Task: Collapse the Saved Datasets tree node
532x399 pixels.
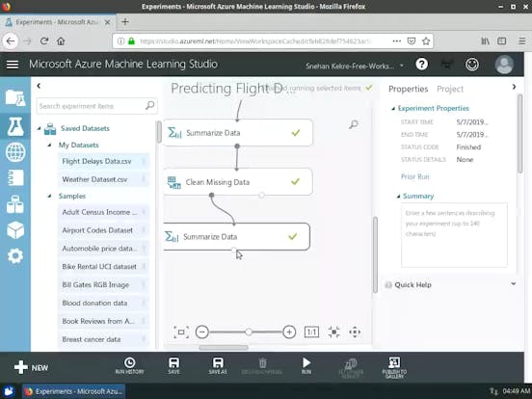Action: pos(39,128)
